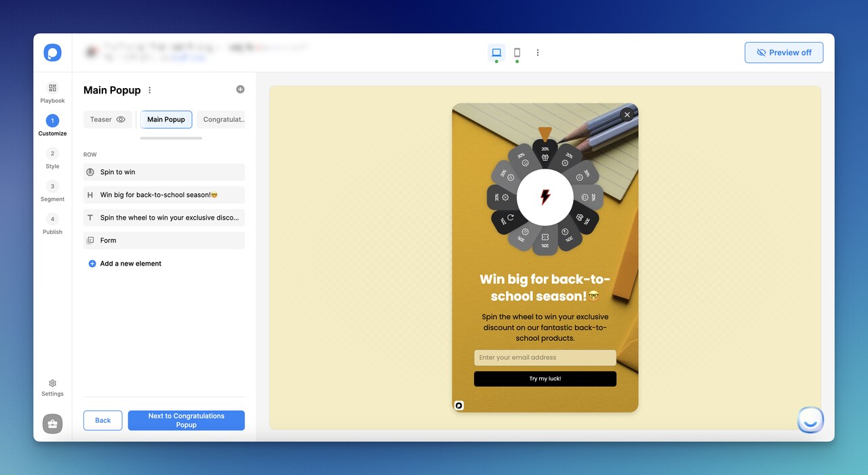
Task: Open the chat support smiley widget
Action: coord(810,420)
